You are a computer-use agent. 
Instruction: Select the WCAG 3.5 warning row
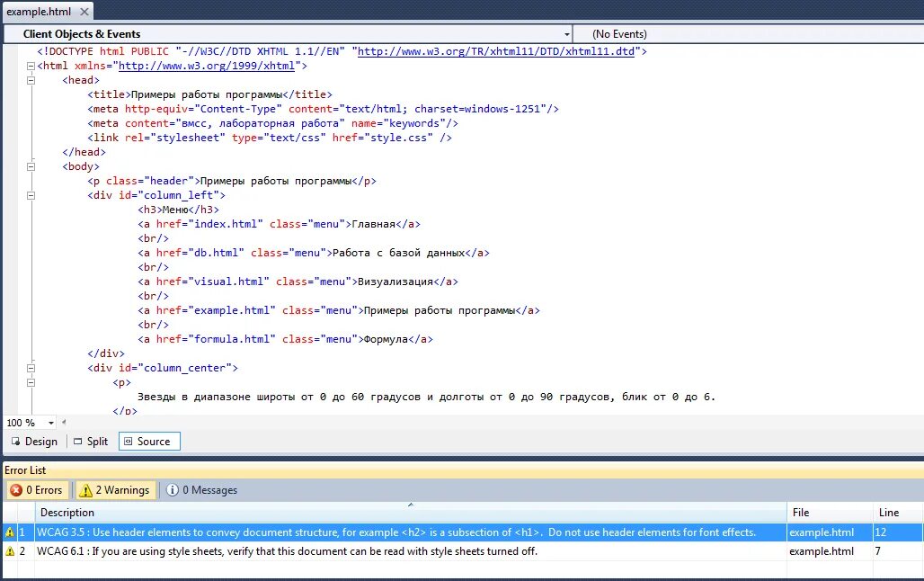click(x=462, y=532)
